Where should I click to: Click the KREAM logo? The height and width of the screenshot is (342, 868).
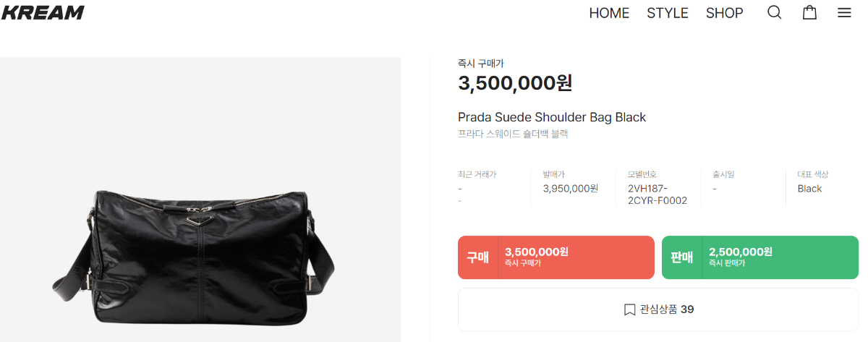[x=42, y=12]
